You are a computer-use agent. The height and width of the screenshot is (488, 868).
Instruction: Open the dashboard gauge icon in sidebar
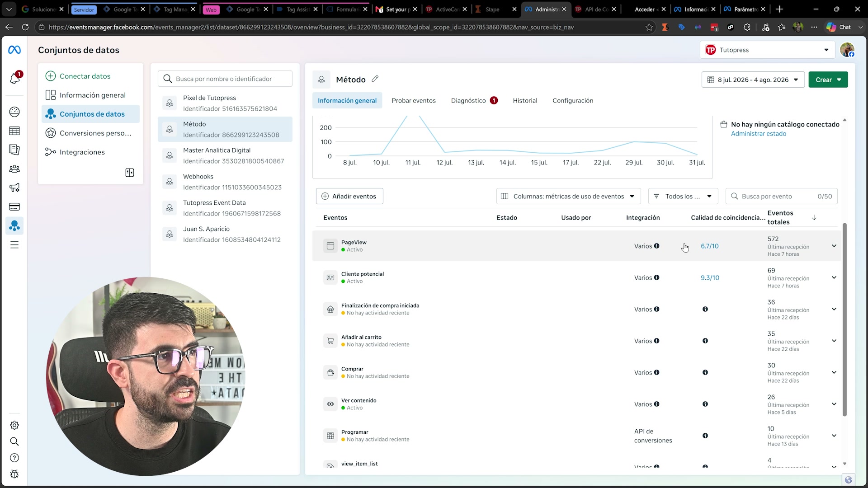14,112
